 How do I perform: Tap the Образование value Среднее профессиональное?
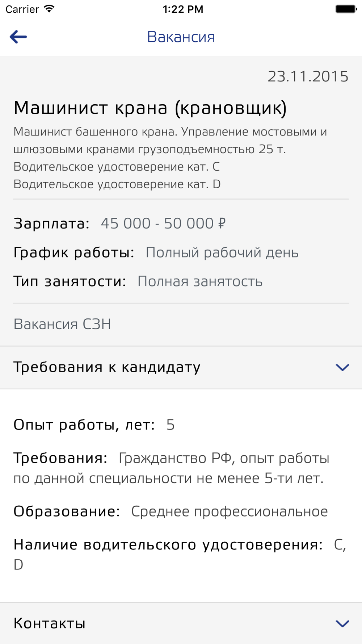tap(230, 511)
